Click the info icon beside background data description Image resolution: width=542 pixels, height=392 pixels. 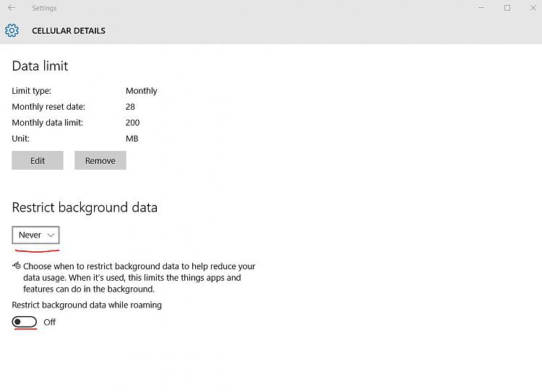point(16,266)
